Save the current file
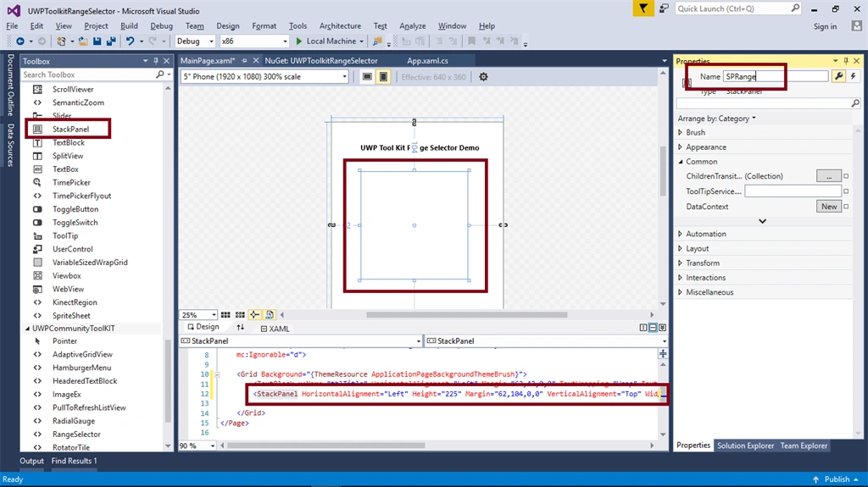 [97, 42]
